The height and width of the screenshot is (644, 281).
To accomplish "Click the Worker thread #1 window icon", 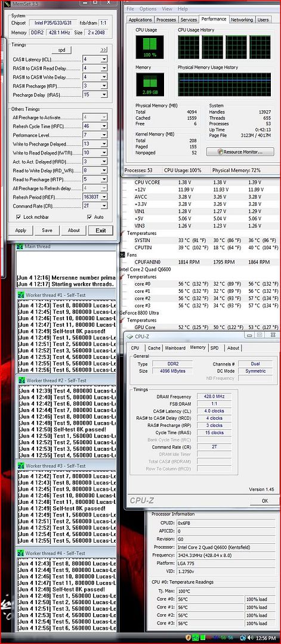I will click(20, 295).
